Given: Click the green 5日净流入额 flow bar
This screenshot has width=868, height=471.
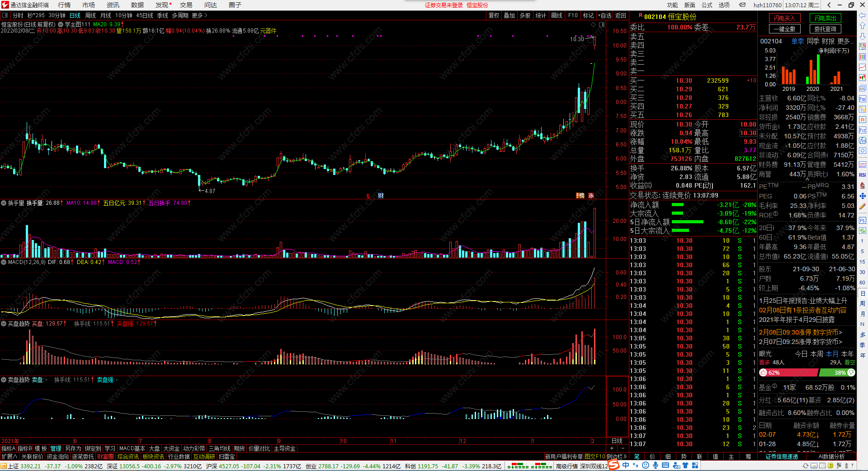Looking at the screenshot, I should pos(688,222).
